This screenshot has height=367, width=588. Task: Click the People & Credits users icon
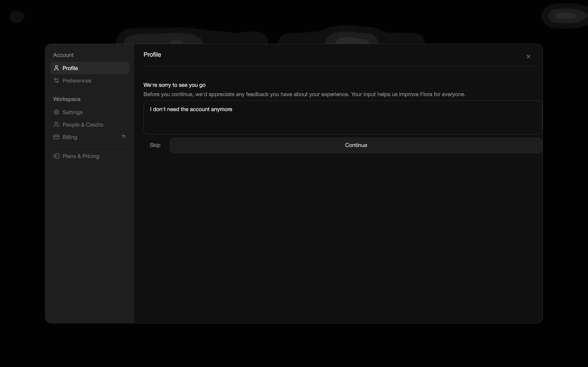click(x=56, y=124)
